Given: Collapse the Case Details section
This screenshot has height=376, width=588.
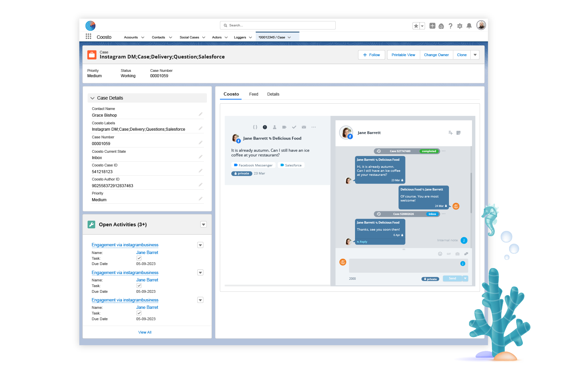Looking at the screenshot, I should (x=92, y=98).
